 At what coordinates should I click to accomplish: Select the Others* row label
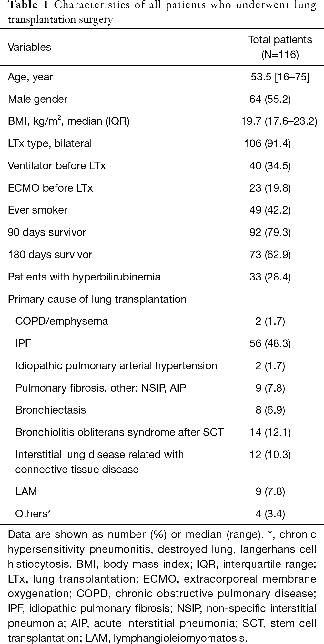(x=33, y=514)
